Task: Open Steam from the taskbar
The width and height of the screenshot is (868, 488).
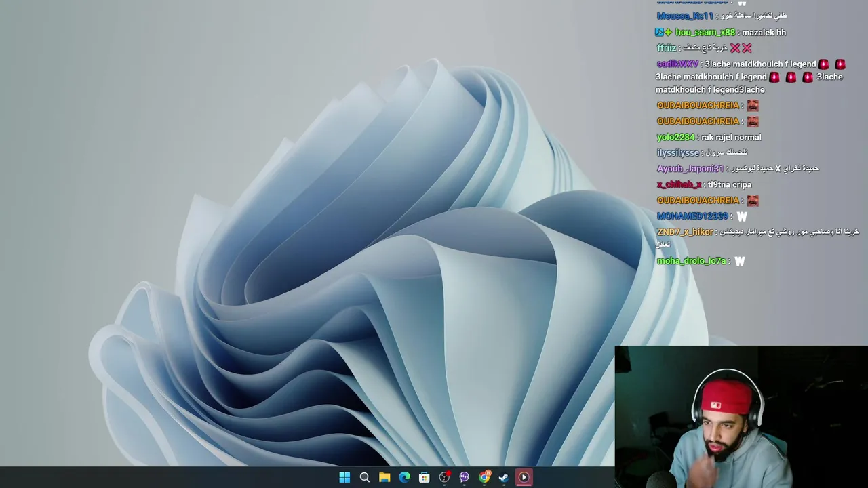Action: 504,477
